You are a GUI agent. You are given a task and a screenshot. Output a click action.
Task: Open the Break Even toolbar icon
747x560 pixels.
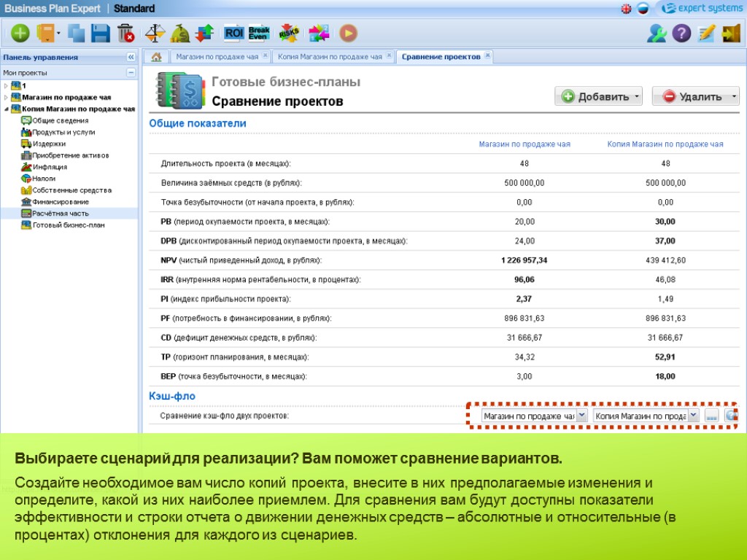click(259, 33)
